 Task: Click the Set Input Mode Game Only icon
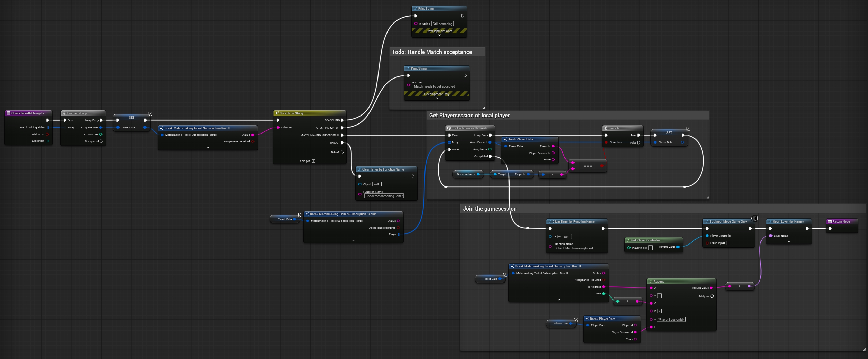(707, 222)
